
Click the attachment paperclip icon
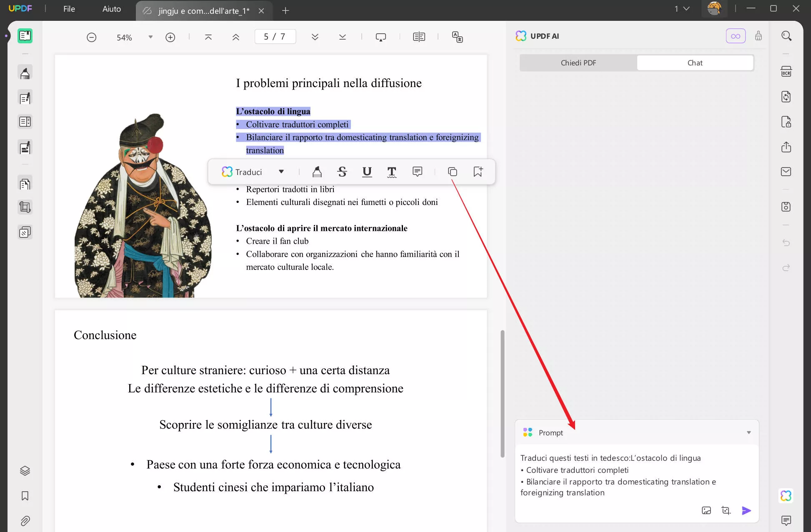coord(25,521)
